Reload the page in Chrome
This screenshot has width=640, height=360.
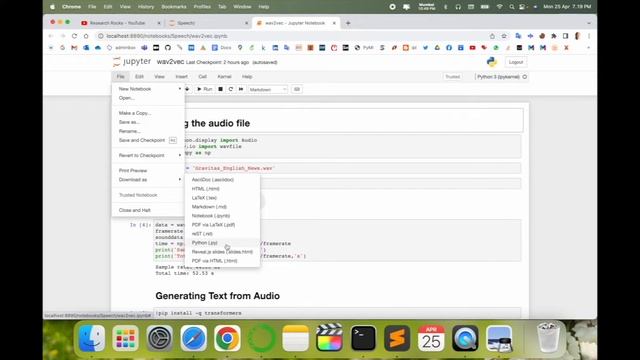point(74,36)
